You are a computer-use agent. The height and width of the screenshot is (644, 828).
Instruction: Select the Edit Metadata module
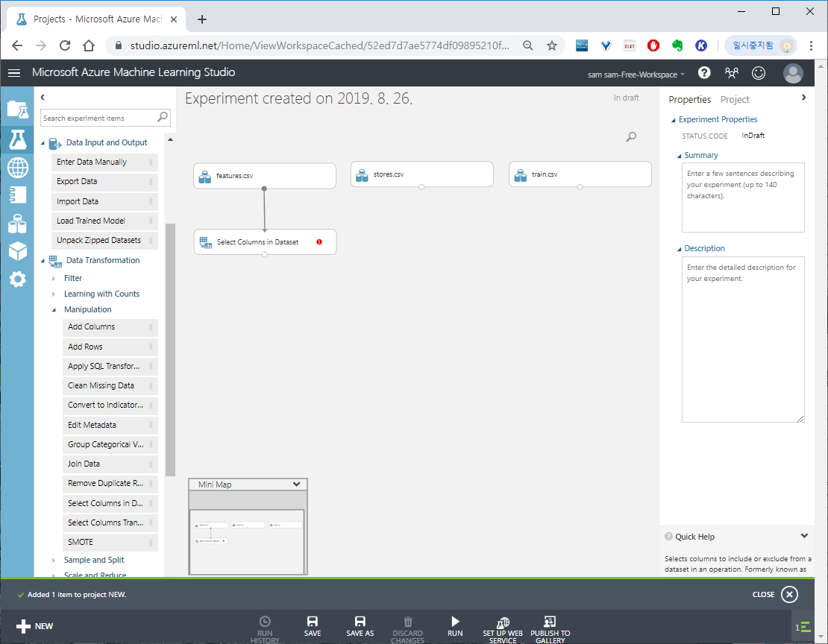tap(110, 425)
